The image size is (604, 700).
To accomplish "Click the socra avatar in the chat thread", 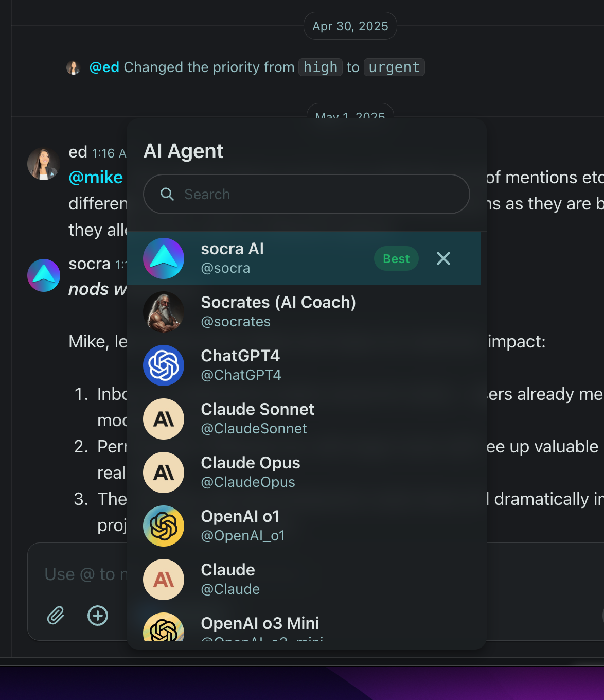I will pos(44,275).
